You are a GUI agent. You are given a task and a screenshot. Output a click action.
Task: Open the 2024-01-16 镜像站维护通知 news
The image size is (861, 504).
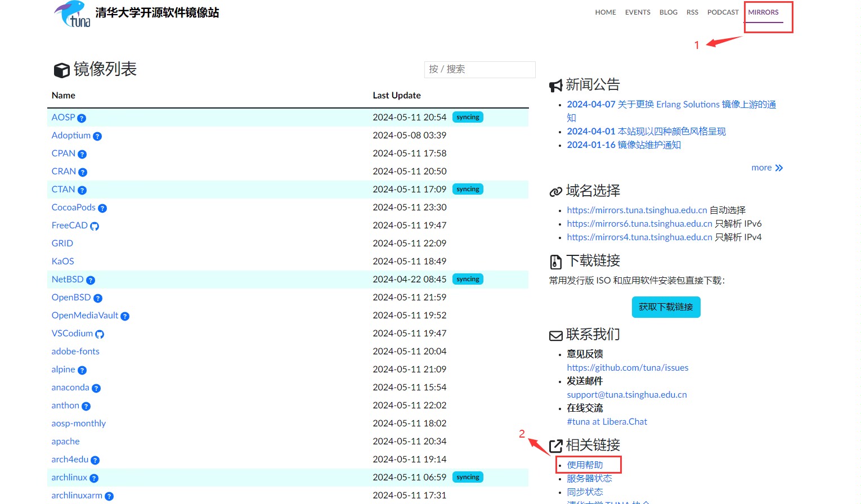point(624,145)
